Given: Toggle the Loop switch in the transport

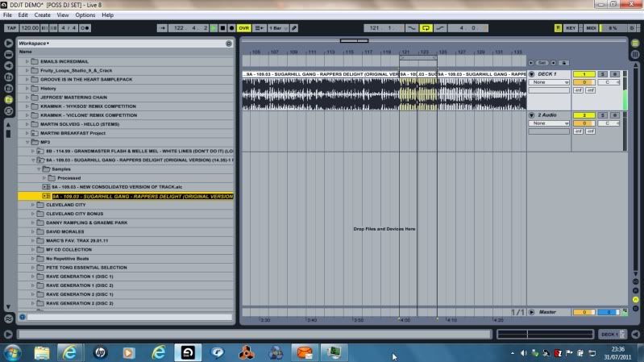Looking at the screenshot, I should 426,27.
